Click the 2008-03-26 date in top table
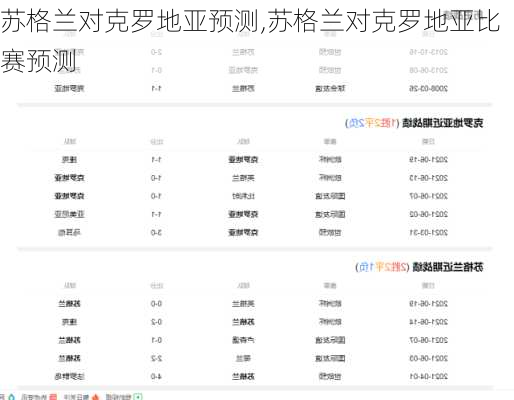514x400 pixels. [428, 88]
